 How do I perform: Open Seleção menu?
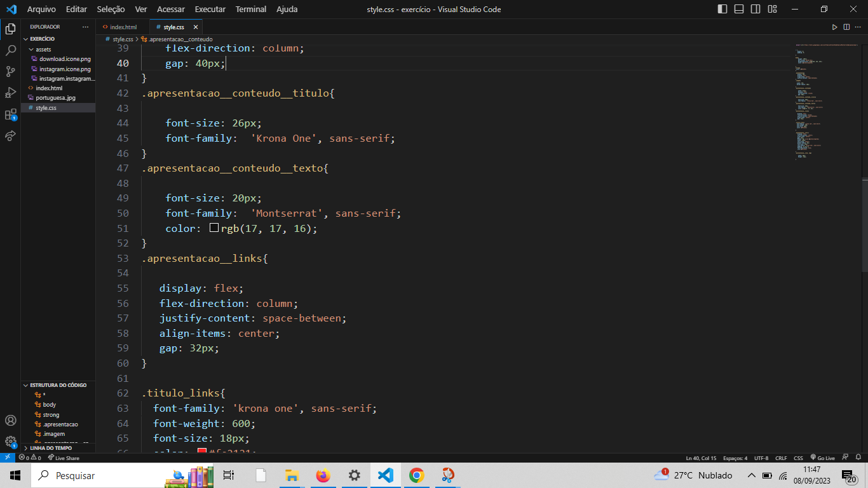[111, 9]
